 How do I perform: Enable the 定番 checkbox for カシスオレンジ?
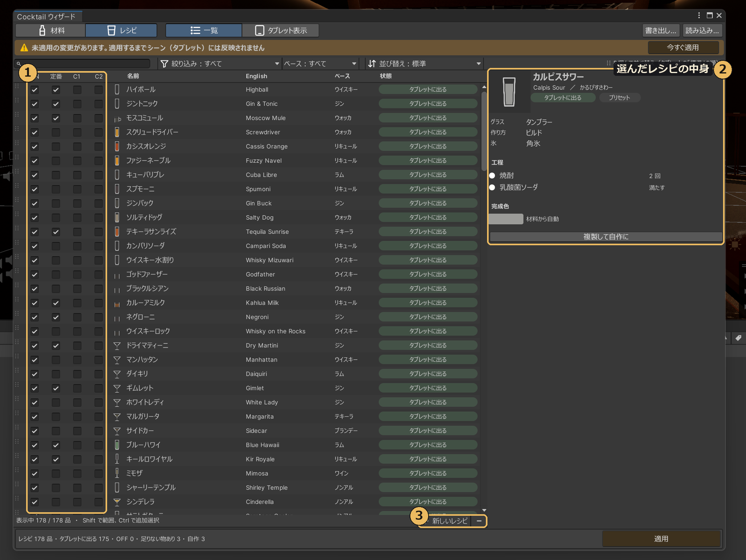(56, 147)
